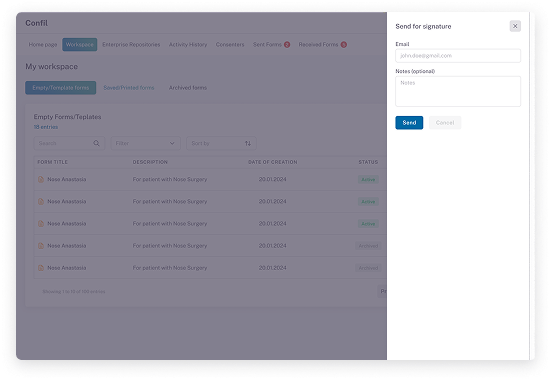Open the Sort by dropdown
Image resolution: width=552 pixels, height=380 pixels.
point(221,143)
